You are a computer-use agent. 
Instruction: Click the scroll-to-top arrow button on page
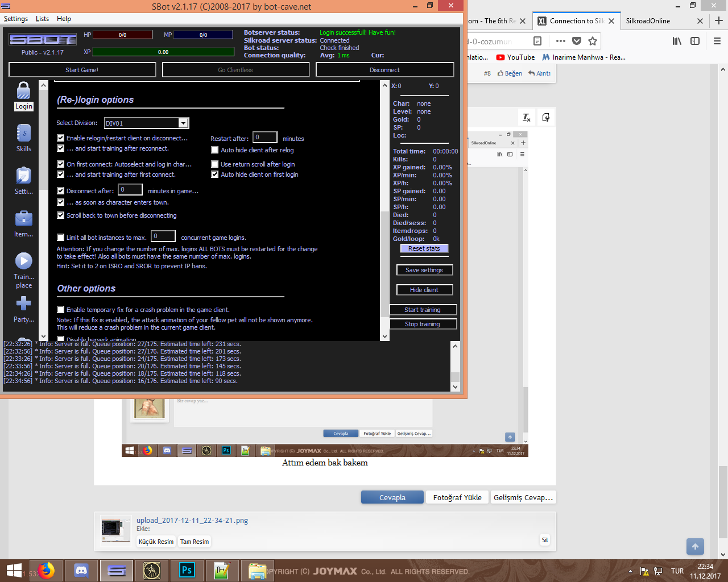point(695,547)
